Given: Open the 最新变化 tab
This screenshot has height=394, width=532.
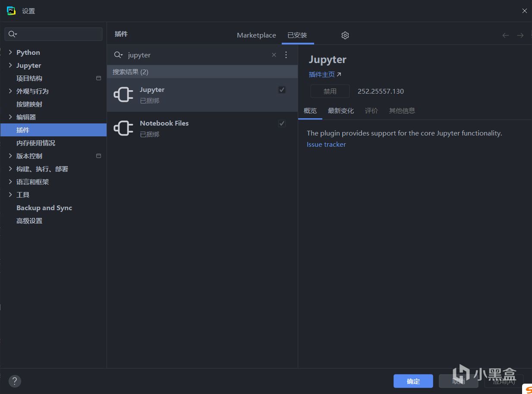Looking at the screenshot, I should point(341,111).
